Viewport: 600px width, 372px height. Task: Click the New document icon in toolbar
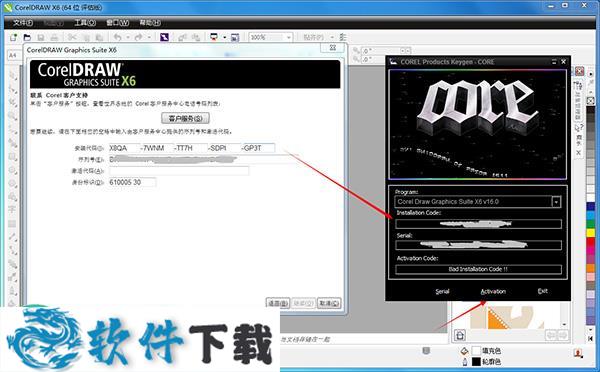[x=13, y=37]
